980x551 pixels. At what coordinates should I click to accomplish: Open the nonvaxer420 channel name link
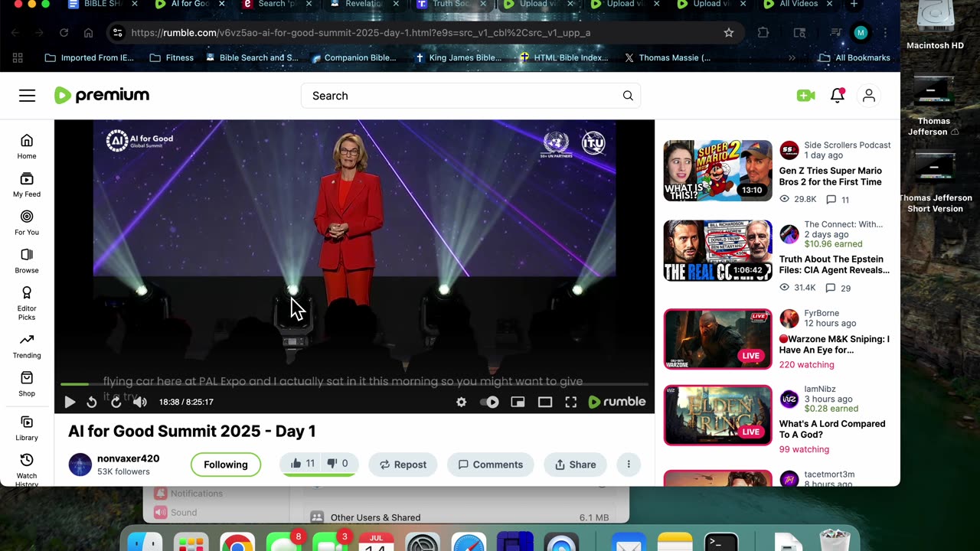point(128,458)
